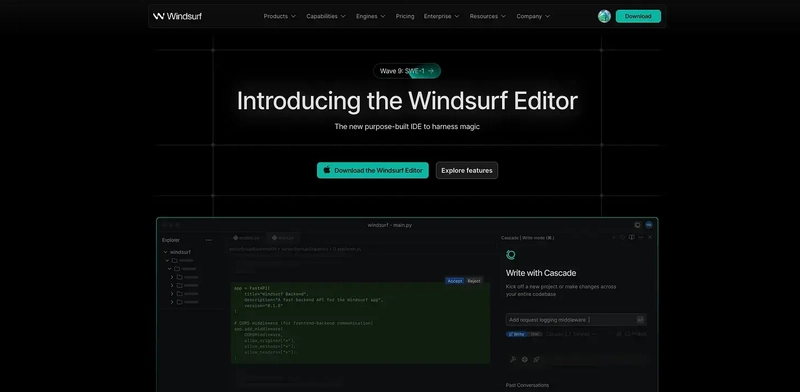Click the Download button in the navbar
Viewport: 800px width, 392px height.
[x=638, y=16]
